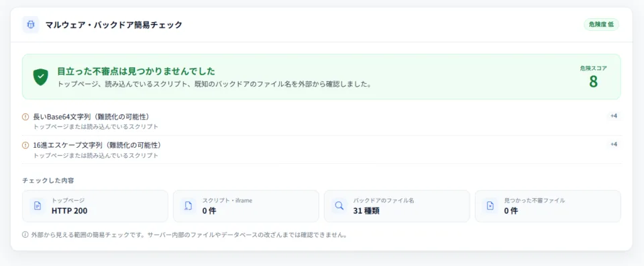
Task: Expand the 16進エスケープ文字列（難読化の可能性） row
Action: (321, 150)
